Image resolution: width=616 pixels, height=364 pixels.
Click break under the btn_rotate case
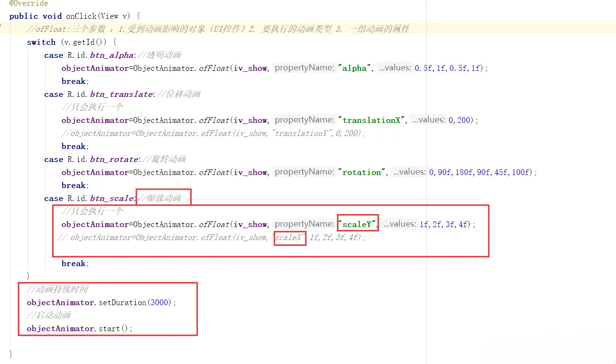point(74,186)
